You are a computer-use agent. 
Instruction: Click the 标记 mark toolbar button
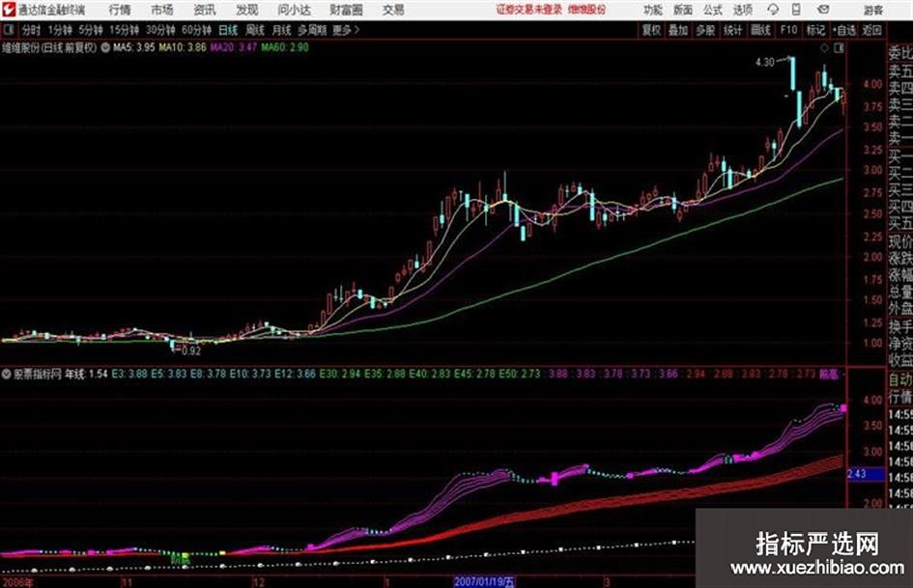[815, 30]
